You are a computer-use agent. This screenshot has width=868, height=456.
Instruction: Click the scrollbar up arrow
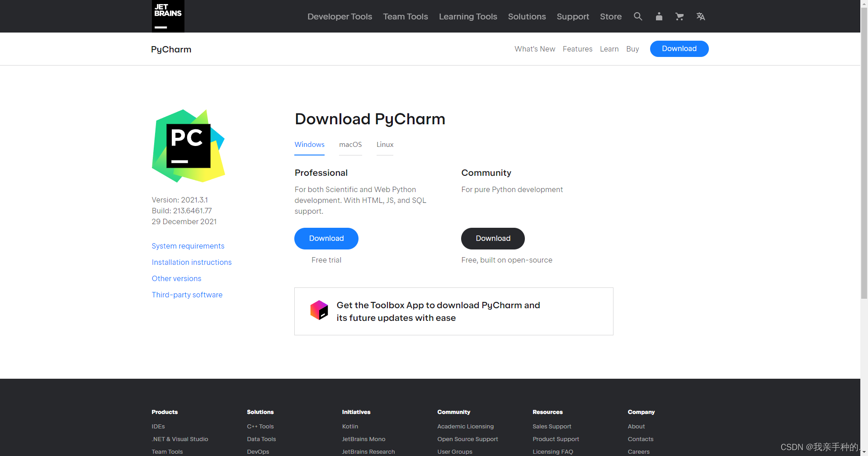(x=864, y=4)
